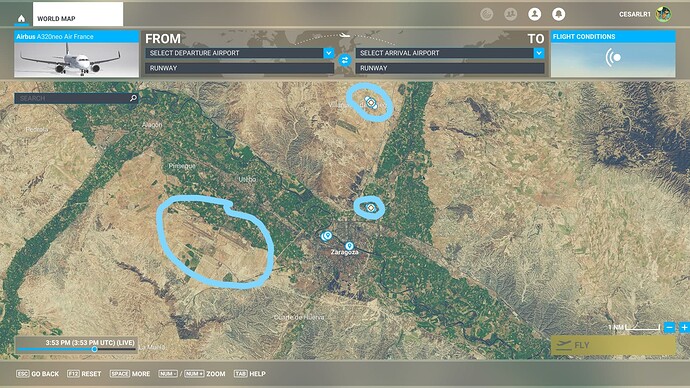Open the friends group icon
The image size is (690, 388).
tap(510, 14)
